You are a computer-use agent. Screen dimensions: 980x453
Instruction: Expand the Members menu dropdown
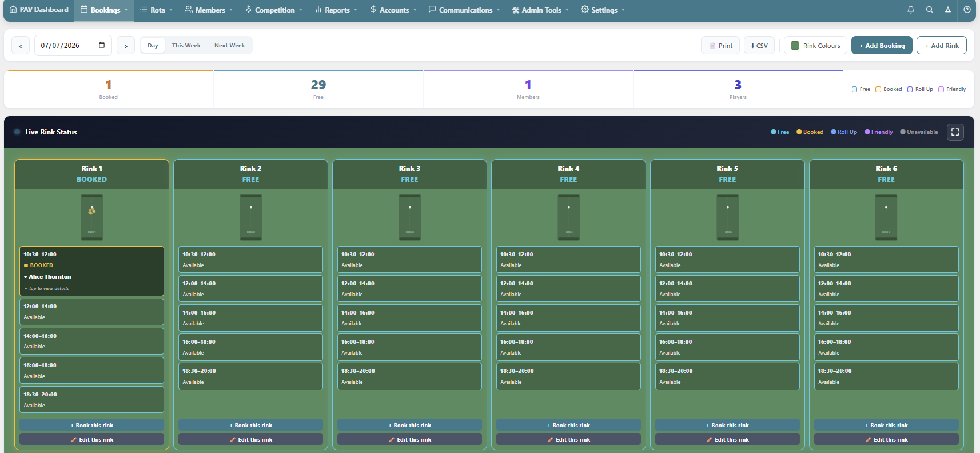[x=208, y=10]
